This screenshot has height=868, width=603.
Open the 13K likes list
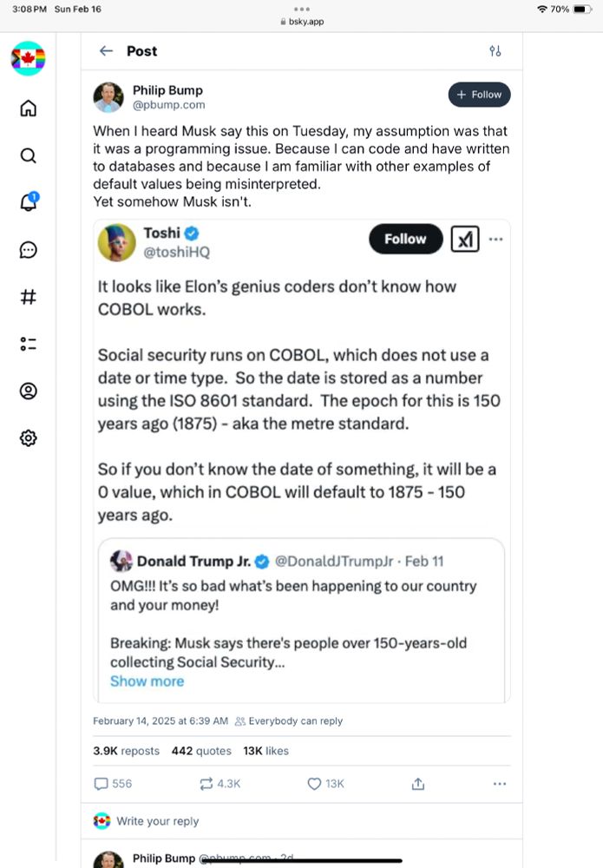coord(265,751)
